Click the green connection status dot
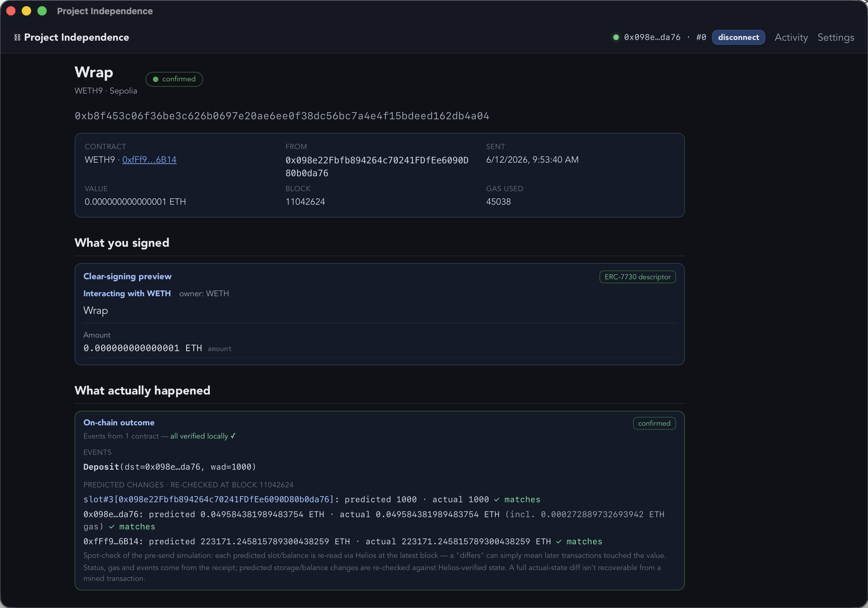Viewport: 868px width, 608px height. click(616, 37)
